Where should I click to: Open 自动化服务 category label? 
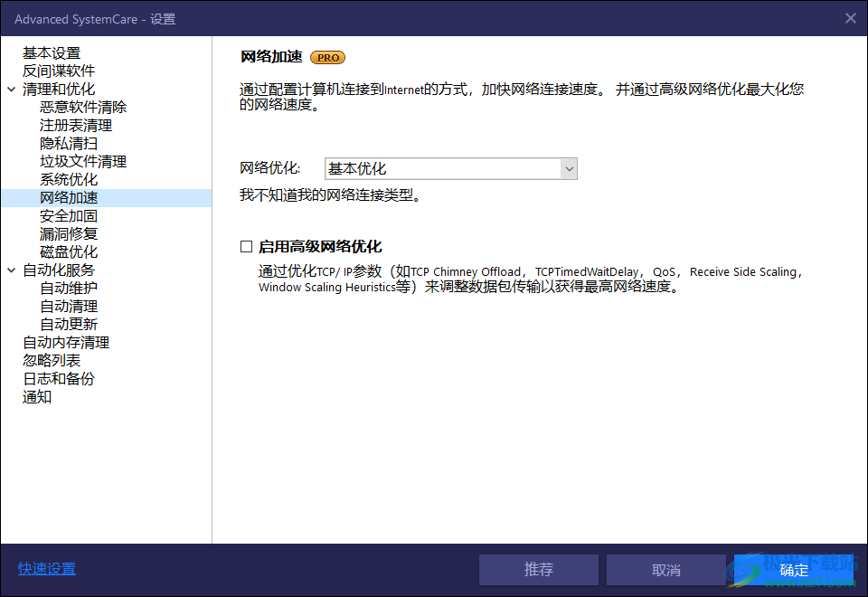click(59, 270)
